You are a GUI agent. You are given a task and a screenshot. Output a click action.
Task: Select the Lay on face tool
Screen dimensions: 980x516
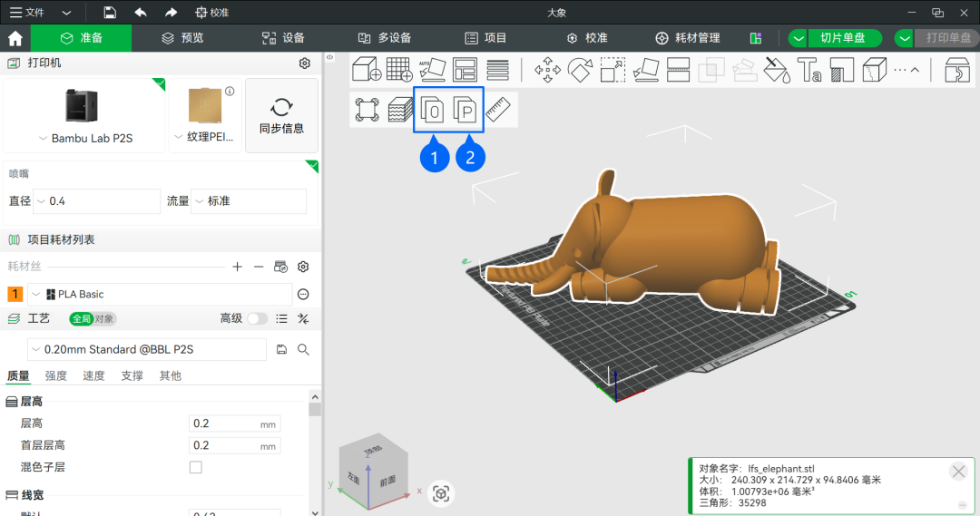tap(646, 69)
